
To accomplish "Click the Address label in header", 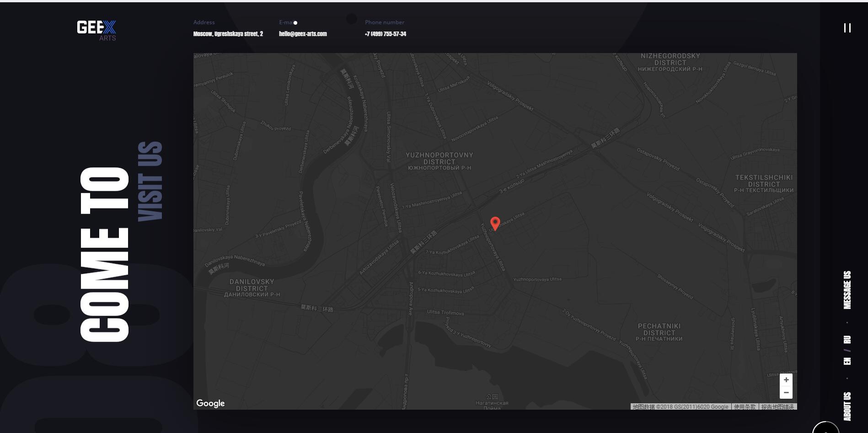I will 204,22.
